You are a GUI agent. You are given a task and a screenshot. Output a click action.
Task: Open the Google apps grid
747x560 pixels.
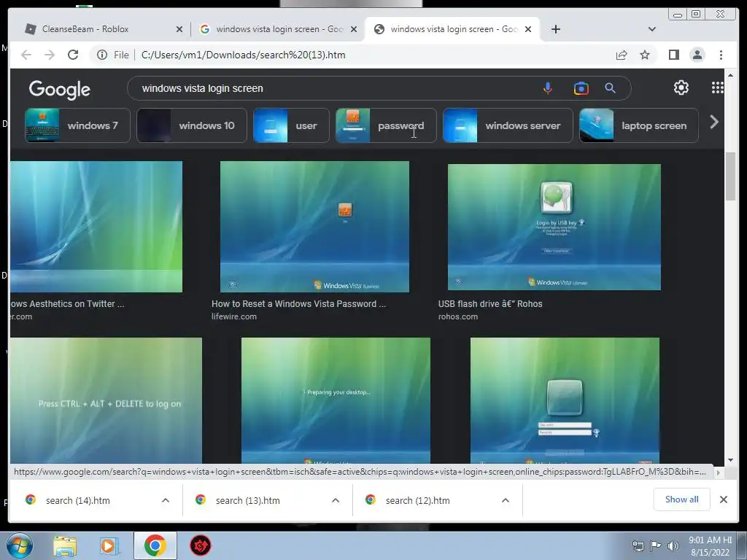(x=718, y=87)
